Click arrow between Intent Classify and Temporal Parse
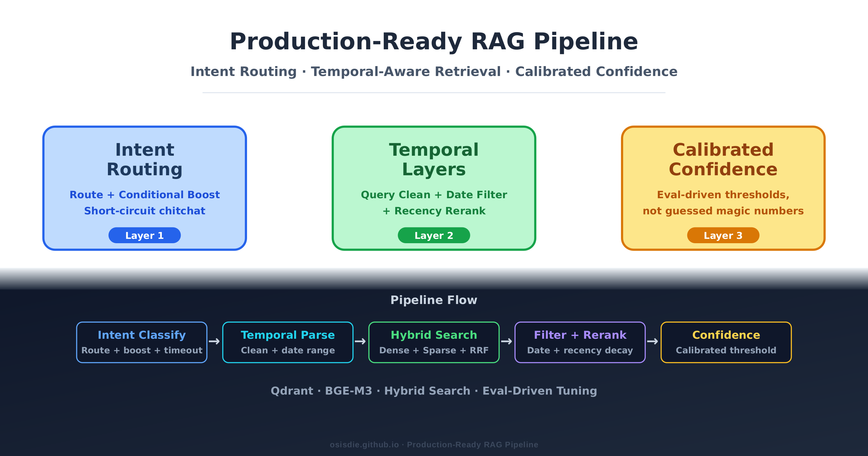The width and height of the screenshot is (868, 456). point(214,341)
